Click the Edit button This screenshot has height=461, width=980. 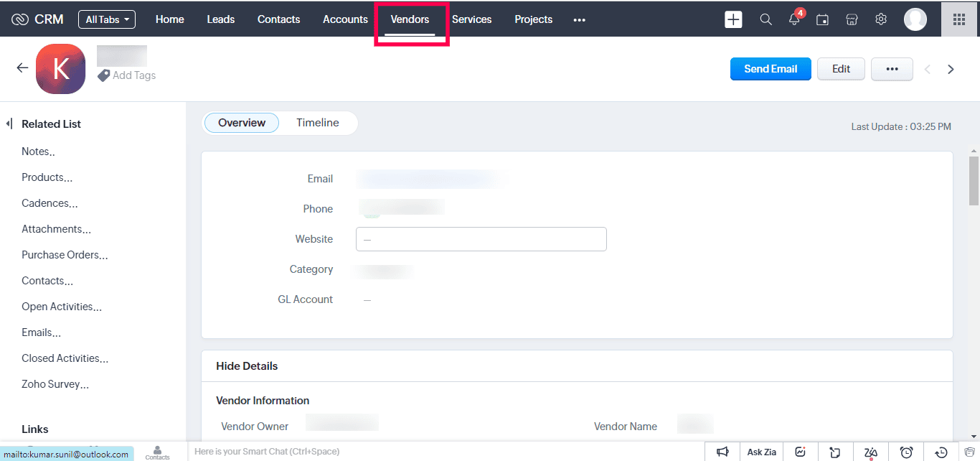click(x=841, y=69)
